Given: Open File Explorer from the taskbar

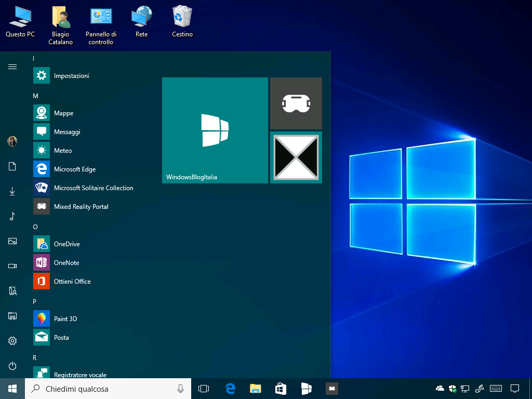Looking at the screenshot, I should pos(255,389).
